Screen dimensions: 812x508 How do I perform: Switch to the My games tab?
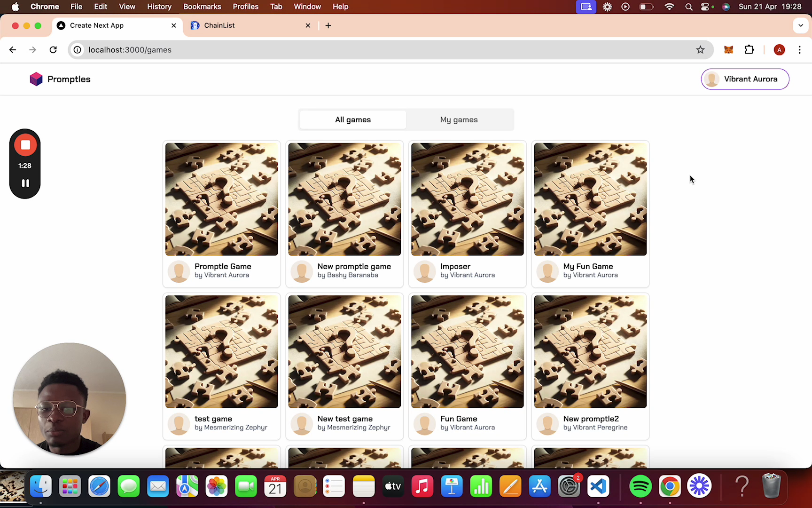pyautogui.click(x=459, y=120)
